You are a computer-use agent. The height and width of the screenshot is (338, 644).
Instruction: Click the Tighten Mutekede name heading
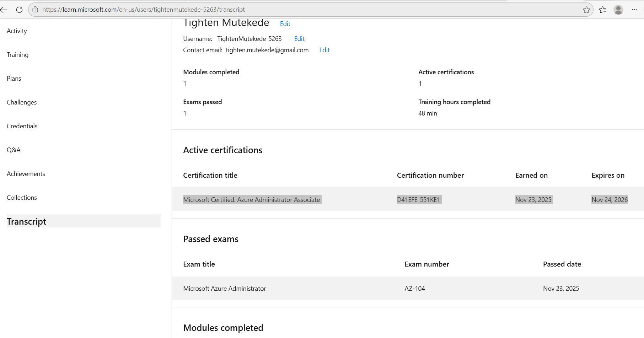pos(226,23)
